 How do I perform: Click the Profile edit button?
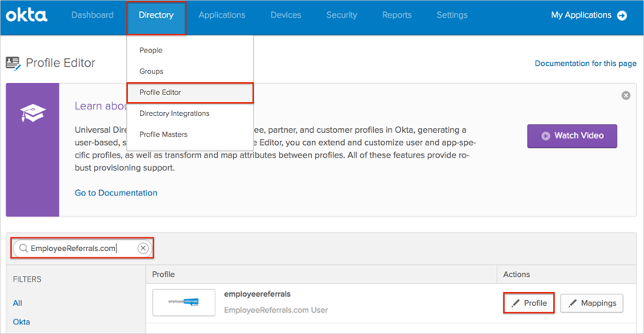[528, 303]
